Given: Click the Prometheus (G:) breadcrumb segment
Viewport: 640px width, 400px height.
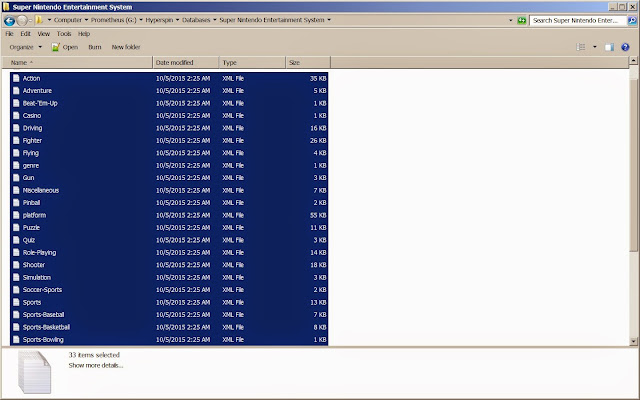Looking at the screenshot, I should pos(113,20).
